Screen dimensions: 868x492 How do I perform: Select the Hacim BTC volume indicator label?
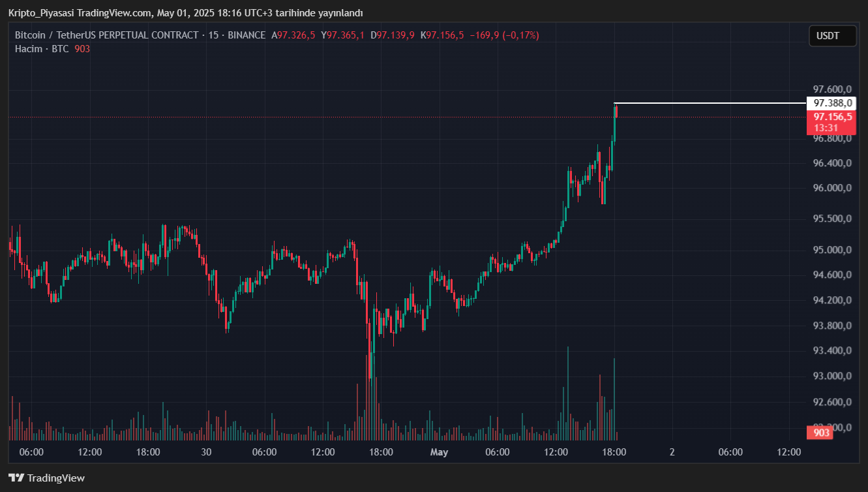(x=42, y=49)
